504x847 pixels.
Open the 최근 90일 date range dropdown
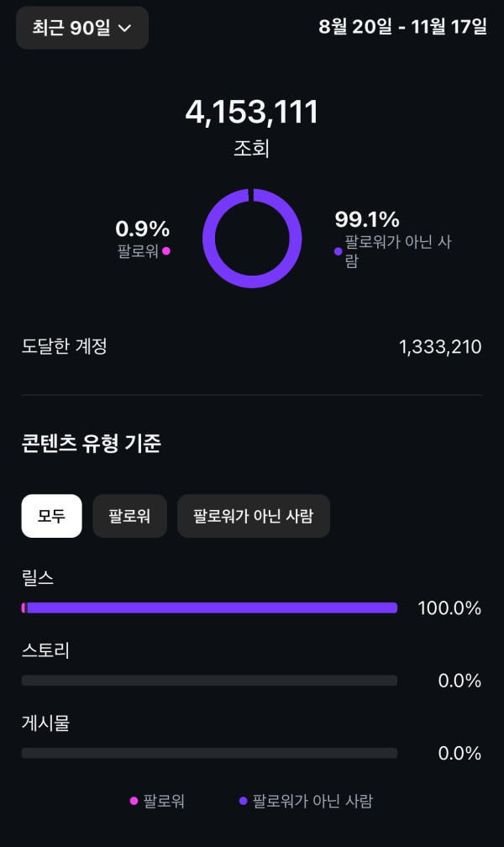coord(82,28)
